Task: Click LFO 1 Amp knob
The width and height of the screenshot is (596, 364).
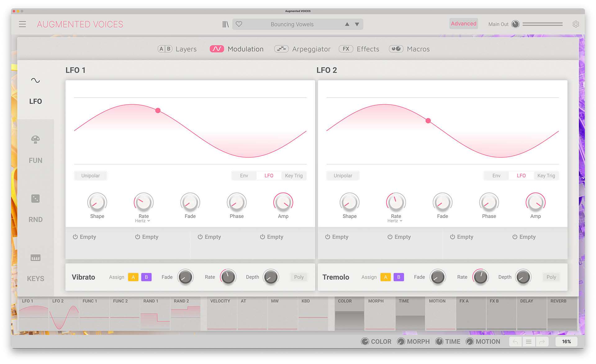Action: pyautogui.click(x=283, y=202)
